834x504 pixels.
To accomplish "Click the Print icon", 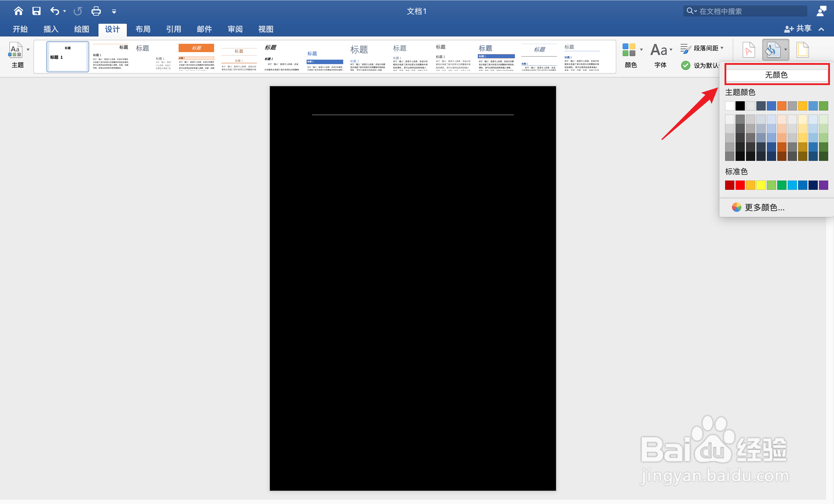I will click(96, 11).
